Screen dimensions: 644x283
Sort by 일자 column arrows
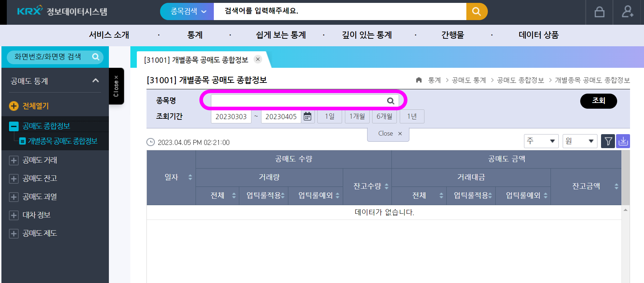[190, 177]
